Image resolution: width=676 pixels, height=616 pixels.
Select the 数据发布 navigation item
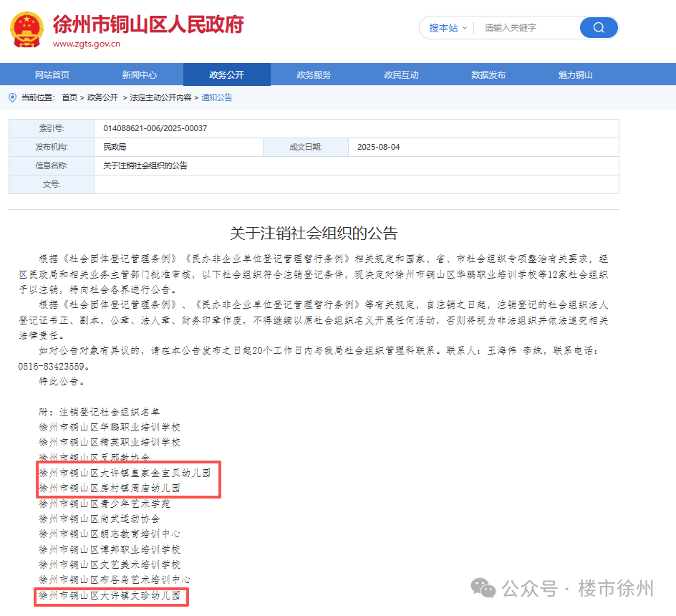pos(488,74)
